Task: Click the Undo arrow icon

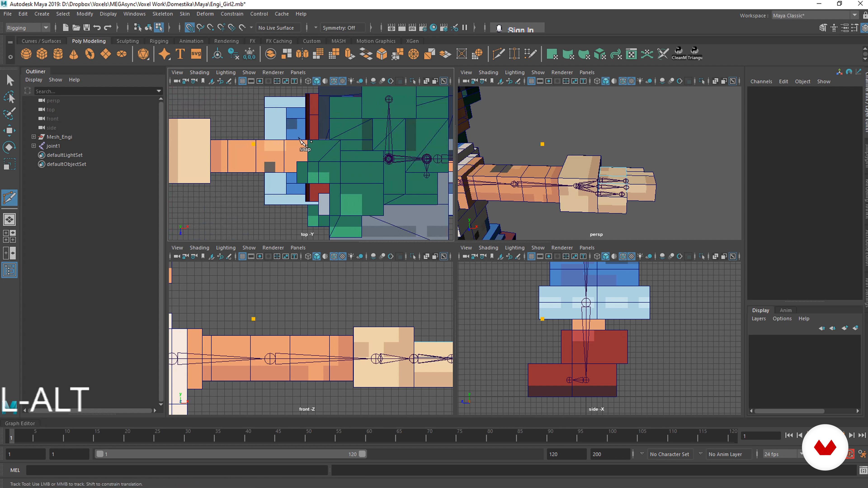Action: (97, 28)
